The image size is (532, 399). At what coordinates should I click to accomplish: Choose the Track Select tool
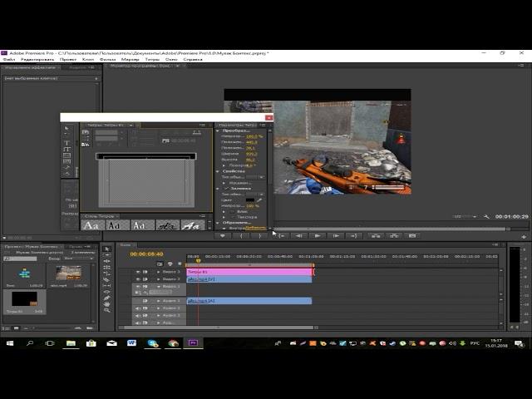107,255
